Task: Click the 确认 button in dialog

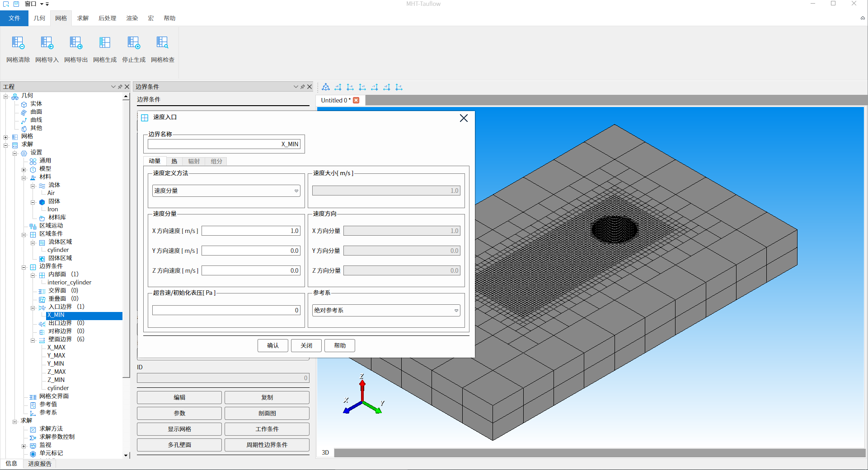Action: click(272, 345)
